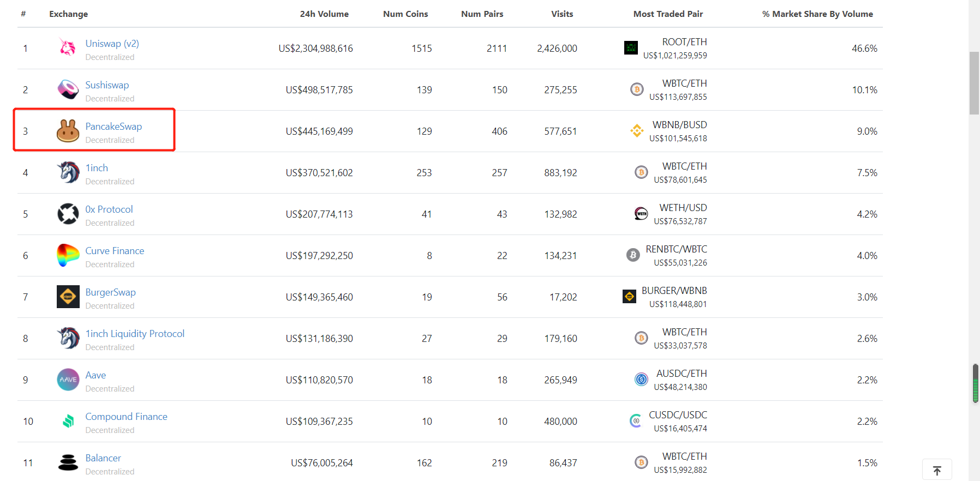This screenshot has height=481, width=980.
Task: Click the ROOT/ETH most traded pair
Action: click(684, 42)
